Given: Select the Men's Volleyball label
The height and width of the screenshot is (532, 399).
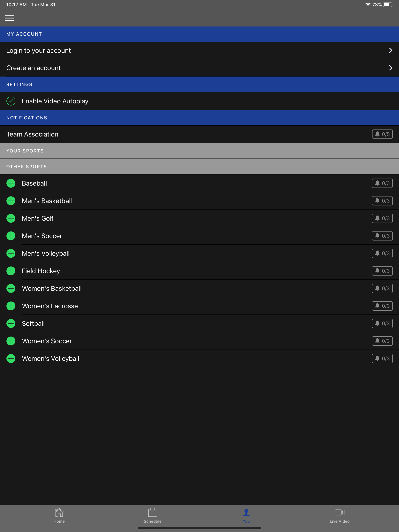Looking at the screenshot, I should tap(46, 253).
